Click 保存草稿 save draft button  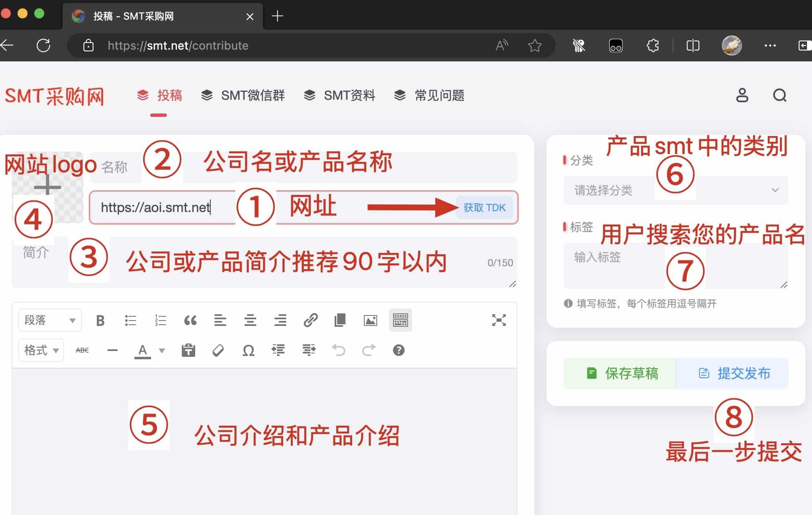click(620, 373)
